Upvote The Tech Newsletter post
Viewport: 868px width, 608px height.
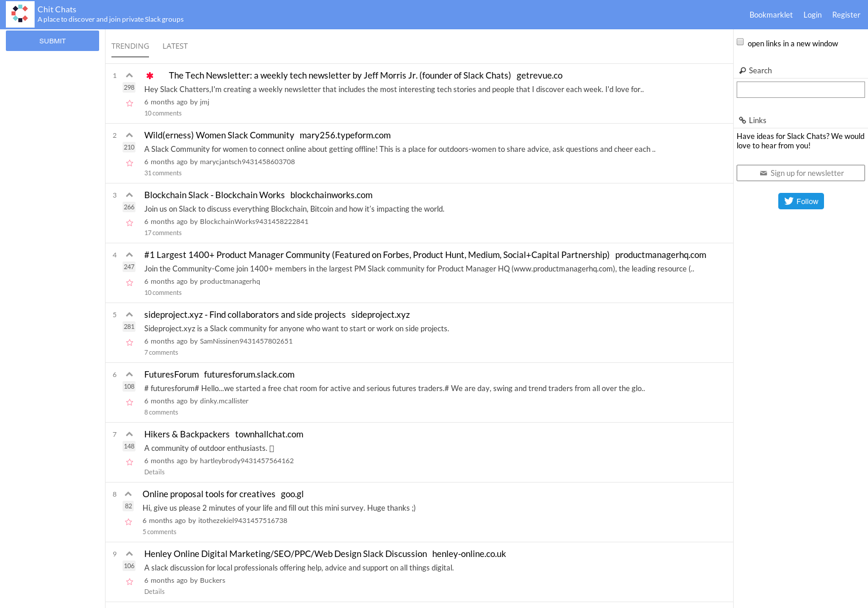[x=129, y=75]
